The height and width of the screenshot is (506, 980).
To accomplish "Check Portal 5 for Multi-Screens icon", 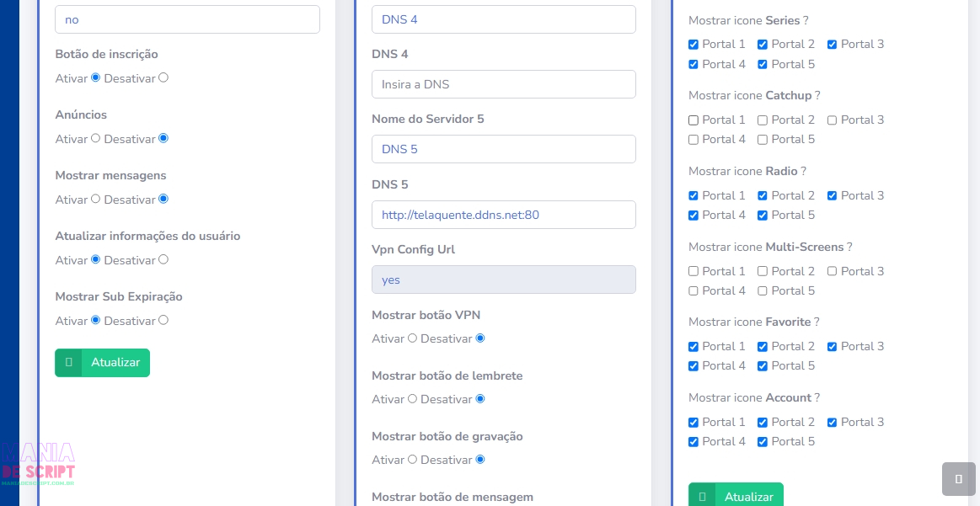I will point(763,291).
